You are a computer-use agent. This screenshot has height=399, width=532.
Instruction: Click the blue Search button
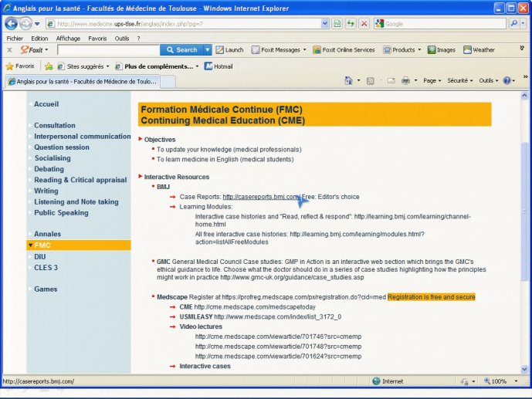[x=182, y=50]
